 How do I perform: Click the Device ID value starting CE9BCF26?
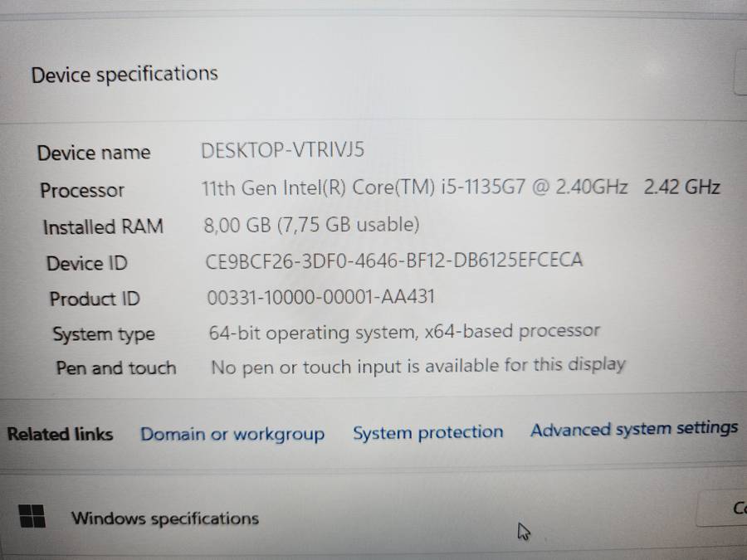(x=393, y=261)
